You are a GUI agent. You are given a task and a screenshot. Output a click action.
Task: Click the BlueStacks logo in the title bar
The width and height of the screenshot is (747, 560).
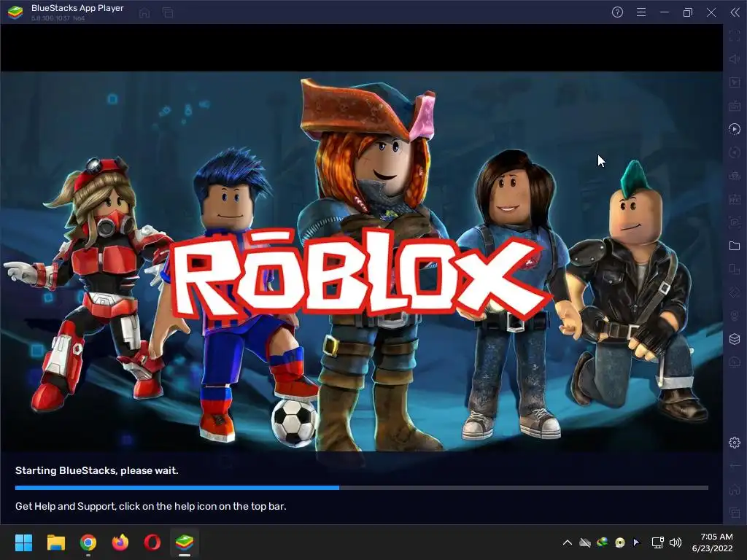pyautogui.click(x=15, y=12)
